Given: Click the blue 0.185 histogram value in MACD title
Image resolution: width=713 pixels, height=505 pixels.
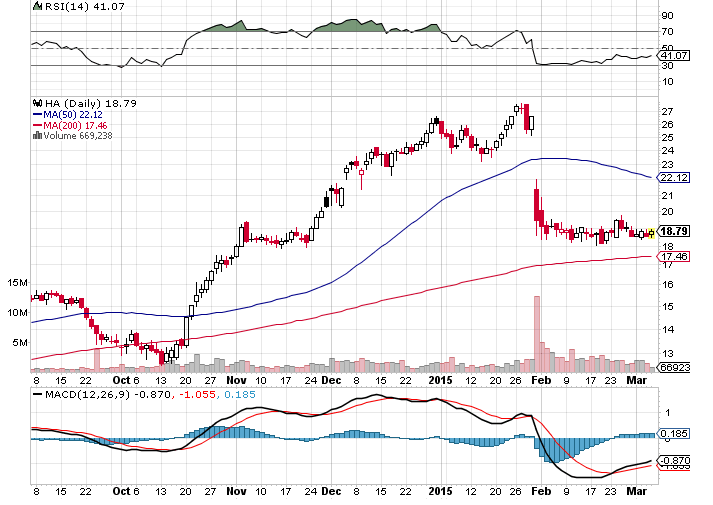Looking at the screenshot, I should point(240,394).
